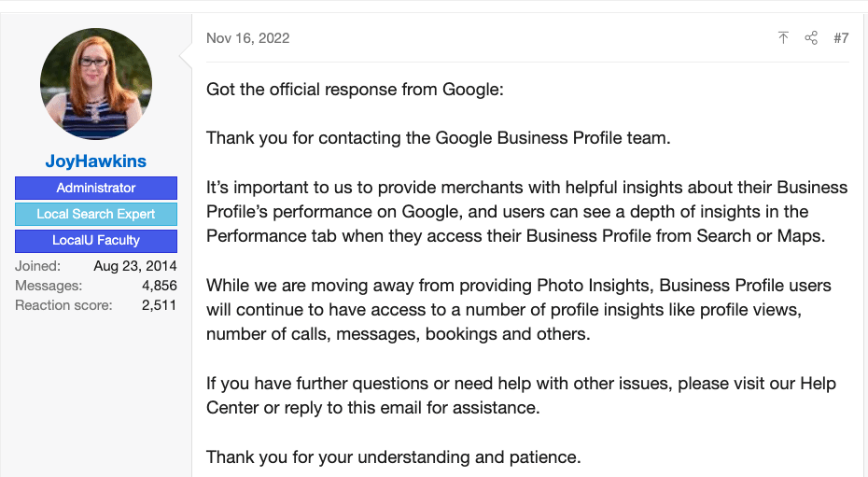Image resolution: width=868 pixels, height=477 pixels.
Task: Click the jump-to-top arrow icon
Action: (783, 37)
